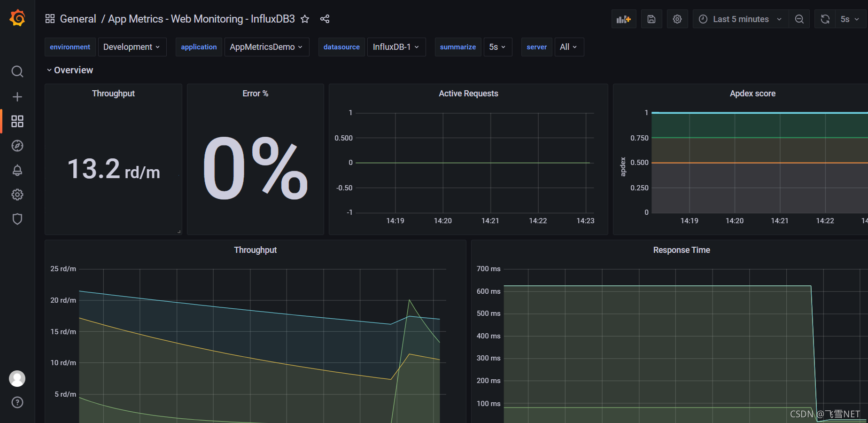
Task: Open the Help question mark icon
Action: click(17, 402)
